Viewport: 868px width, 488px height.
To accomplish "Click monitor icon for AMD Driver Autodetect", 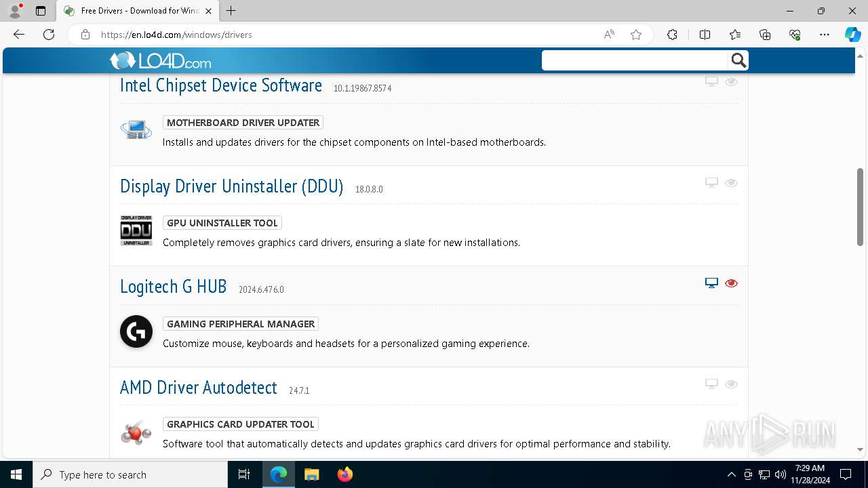I will [x=711, y=384].
